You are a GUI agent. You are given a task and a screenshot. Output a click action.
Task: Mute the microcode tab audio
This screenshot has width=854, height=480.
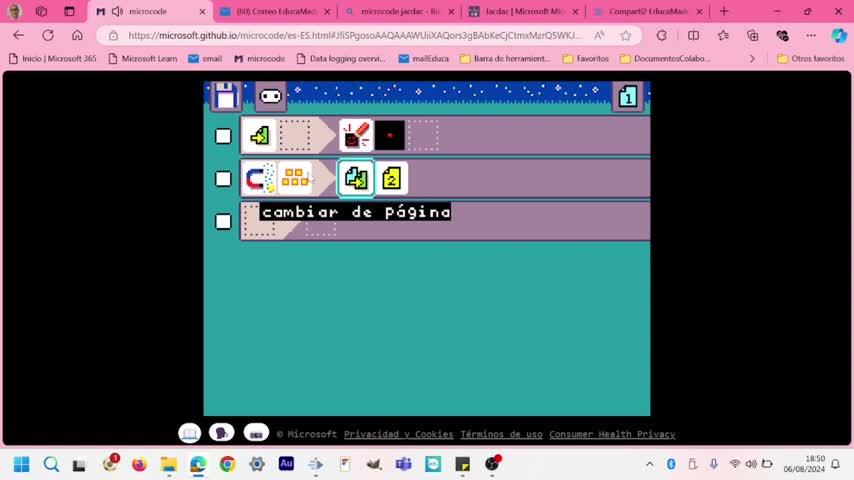(x=117, y=11)
